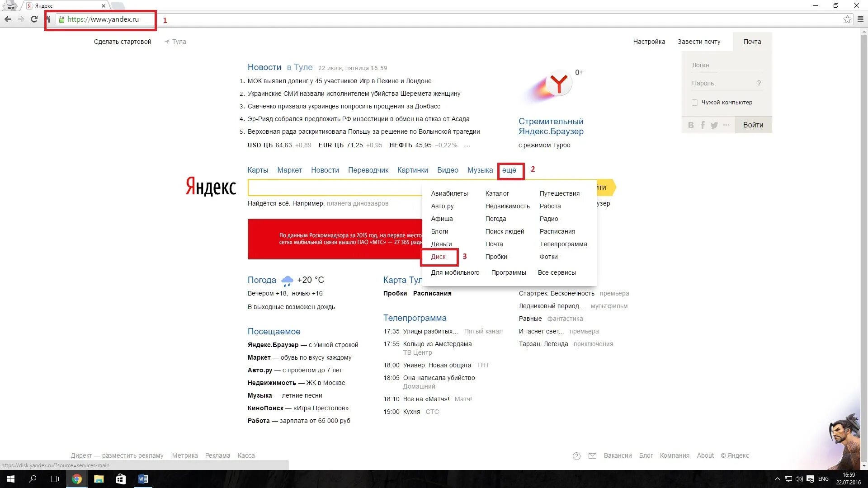This screenshot has width=868, height=488.
Task: Select Диск in the services menu
Action: pyautogui.click(x=438, y=257)
